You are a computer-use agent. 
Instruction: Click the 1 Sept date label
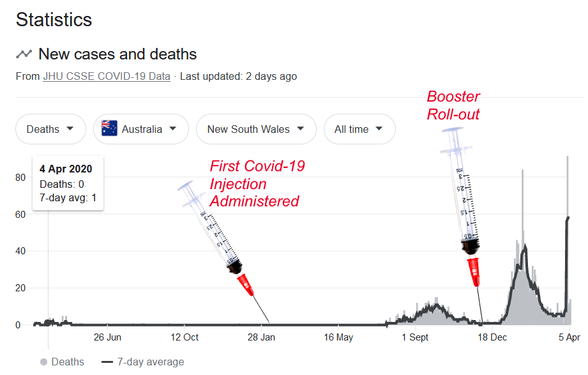coord(415,337)
